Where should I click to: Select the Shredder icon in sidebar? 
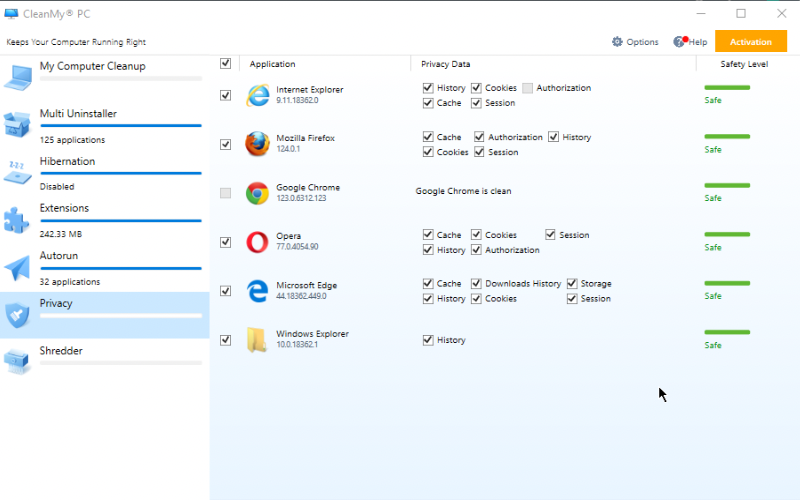click(x=17, y=361)
